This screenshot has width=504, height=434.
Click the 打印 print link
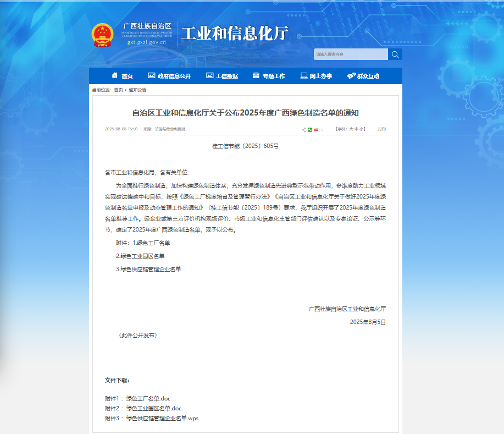381,129
